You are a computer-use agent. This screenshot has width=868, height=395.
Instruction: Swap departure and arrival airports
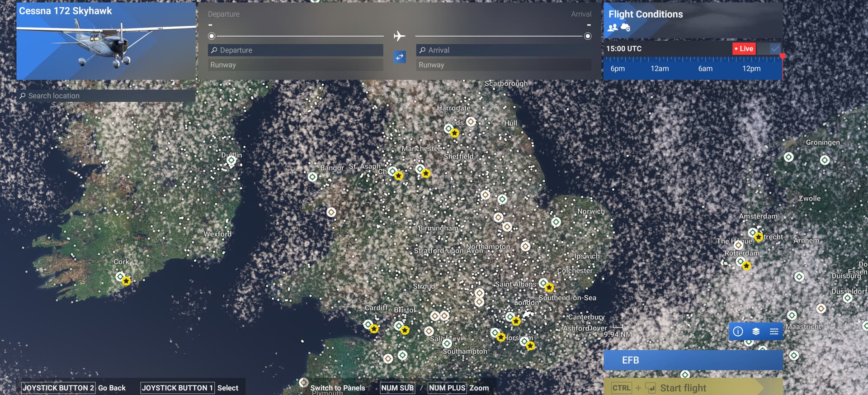(399, 57)
